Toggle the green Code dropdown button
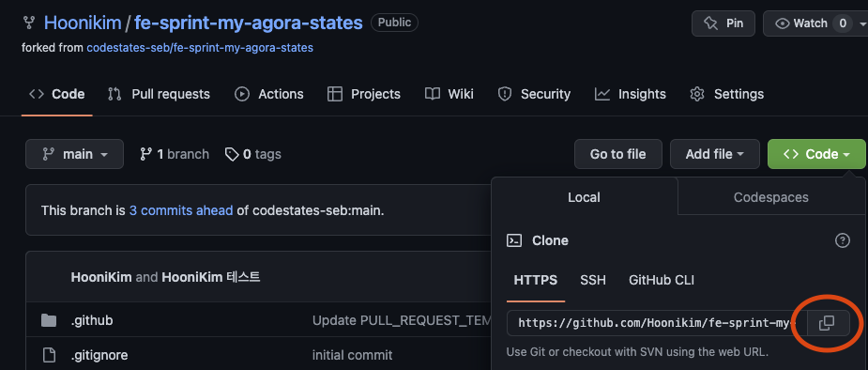The image size is (868, 370). click(816, 154)
